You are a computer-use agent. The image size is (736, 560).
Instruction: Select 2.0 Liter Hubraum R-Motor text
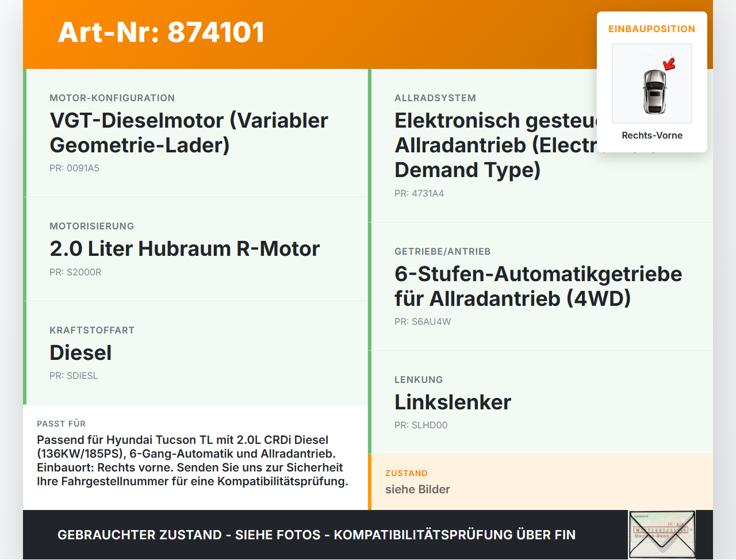[185, 248]
